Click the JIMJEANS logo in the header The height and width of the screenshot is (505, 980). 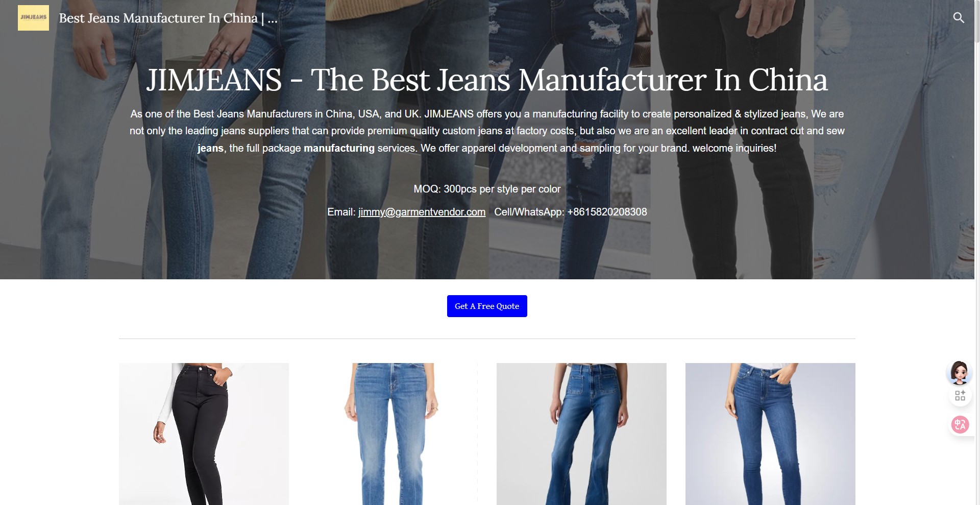pos(33,18)
